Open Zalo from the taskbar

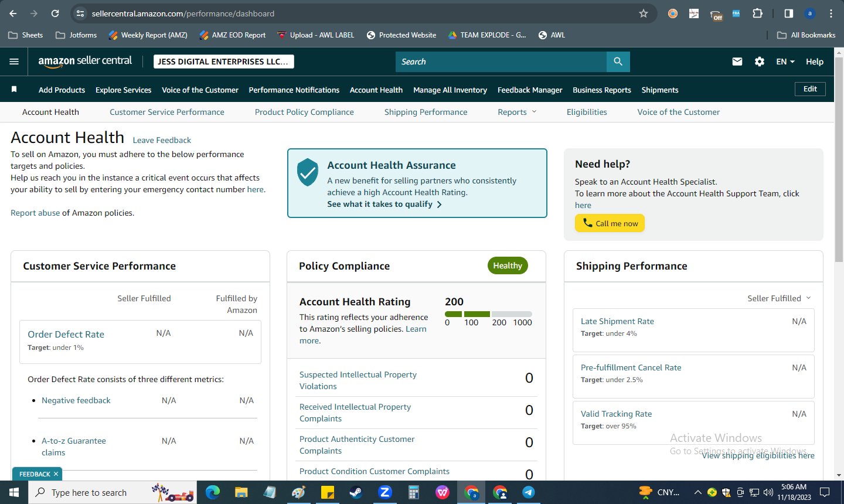tap(384, 492)
